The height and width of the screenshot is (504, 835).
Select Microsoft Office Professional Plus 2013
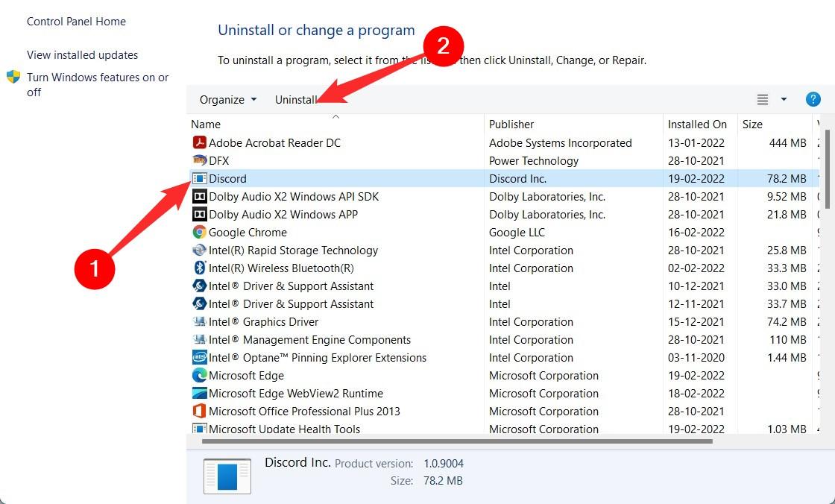click(x=304, y=412)
